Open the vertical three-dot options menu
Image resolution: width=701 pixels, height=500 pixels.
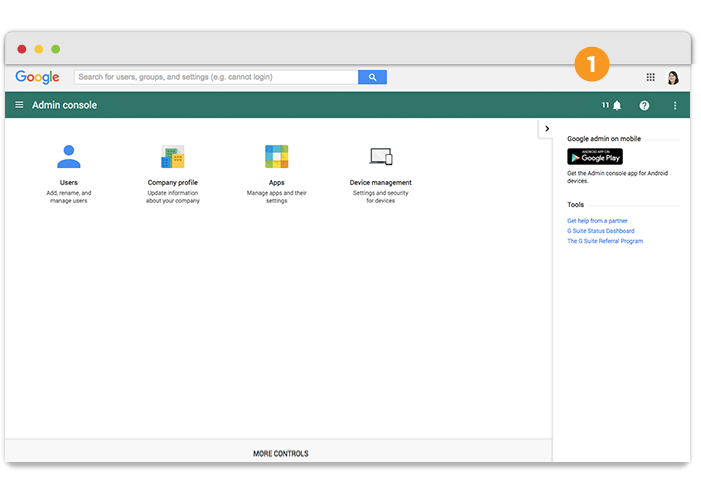(675, 106)
